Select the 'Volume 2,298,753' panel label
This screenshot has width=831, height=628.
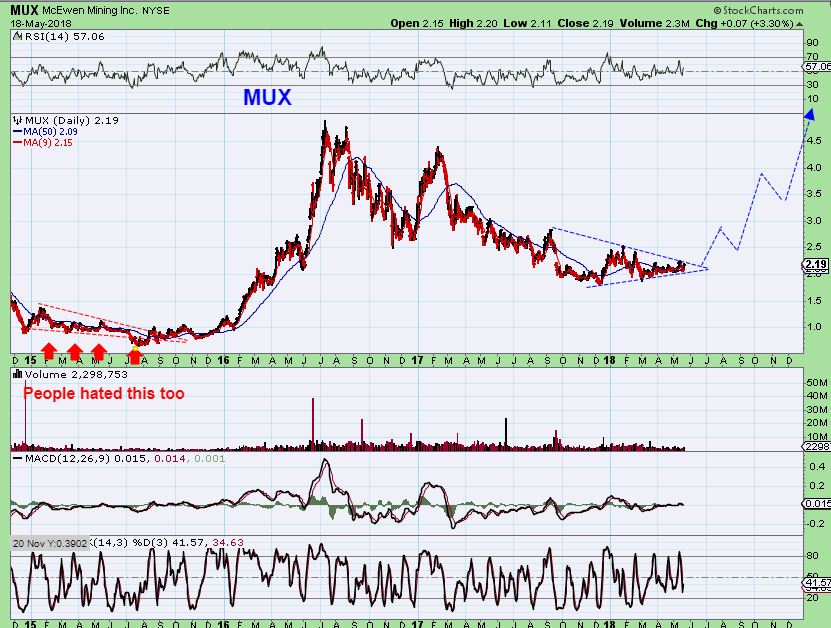point(76,375)
